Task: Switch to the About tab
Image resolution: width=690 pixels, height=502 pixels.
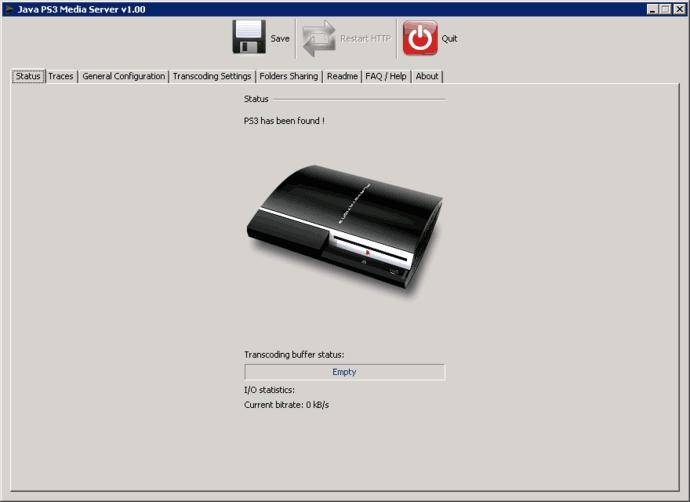Action: point(427,76)
